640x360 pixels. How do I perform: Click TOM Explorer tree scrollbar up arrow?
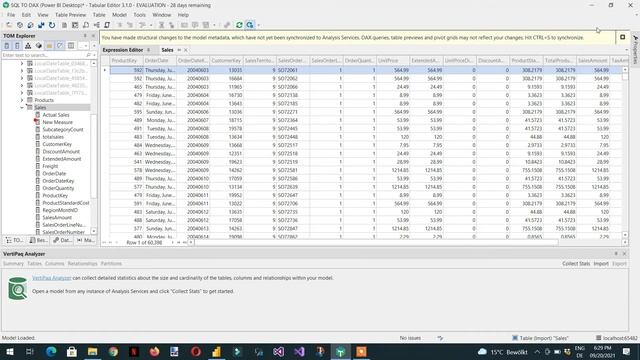coord(94,63)
